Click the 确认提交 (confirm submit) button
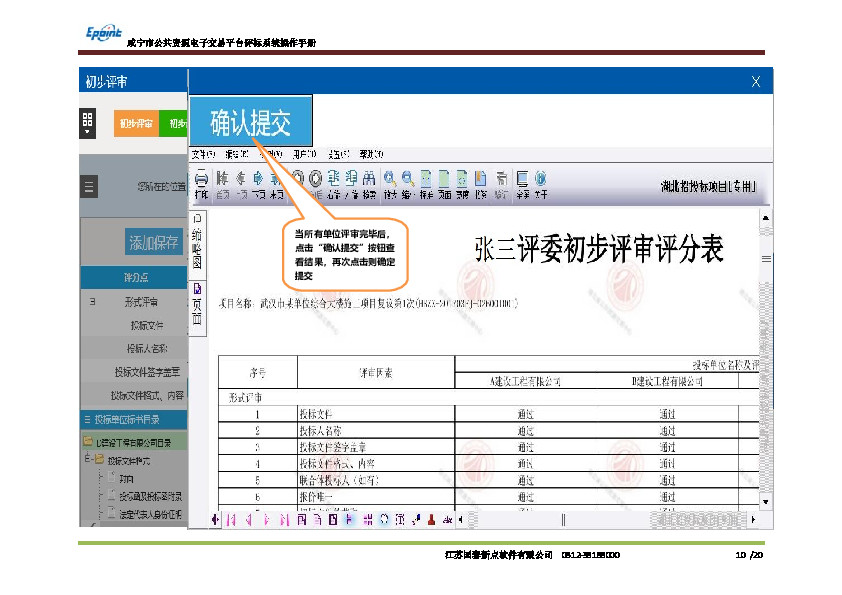 coord(250,122)
